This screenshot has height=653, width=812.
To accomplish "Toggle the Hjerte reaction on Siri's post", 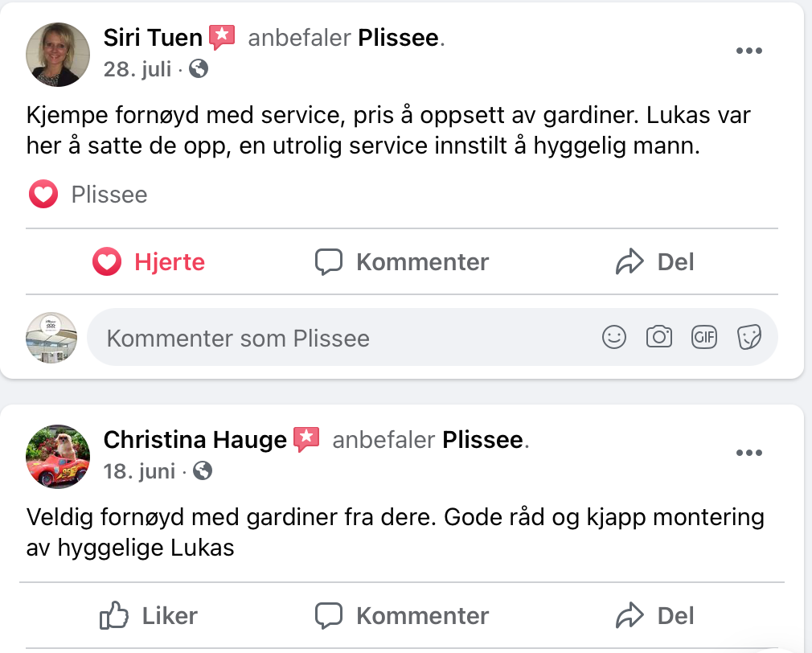I will 149,262.
